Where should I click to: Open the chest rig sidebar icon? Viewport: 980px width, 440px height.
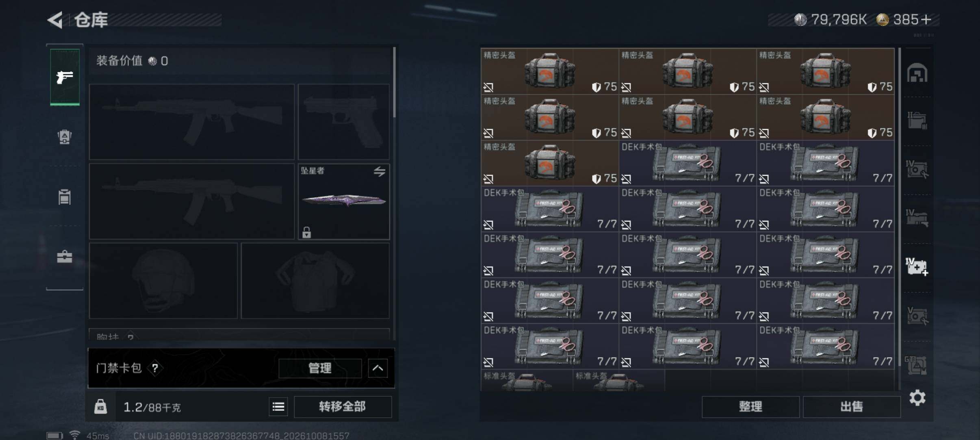(x=65, y=197)
